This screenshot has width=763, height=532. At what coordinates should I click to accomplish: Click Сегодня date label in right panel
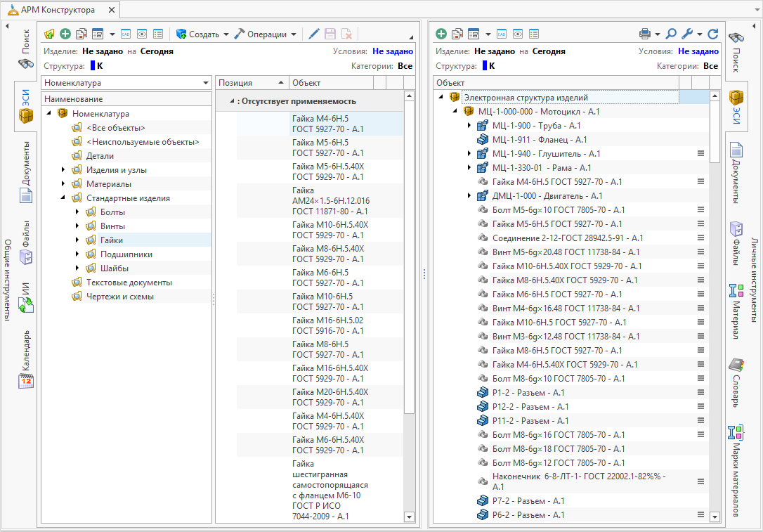coord(548,51)
